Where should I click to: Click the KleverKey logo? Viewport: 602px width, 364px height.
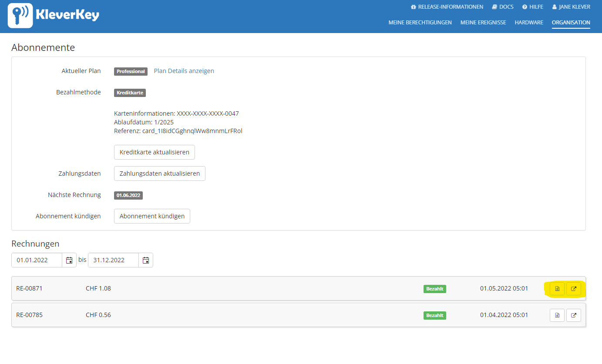[x=54, y=16]
